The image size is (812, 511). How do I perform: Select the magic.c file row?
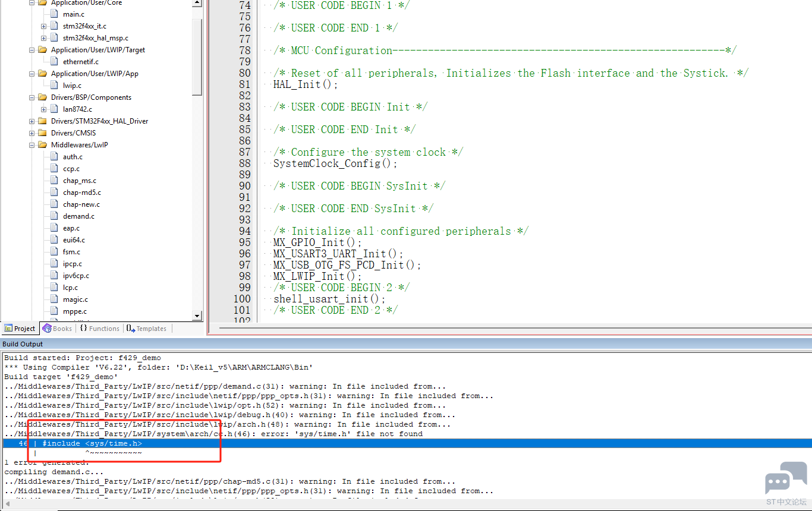pyautogui.click(x=75, y=299)
